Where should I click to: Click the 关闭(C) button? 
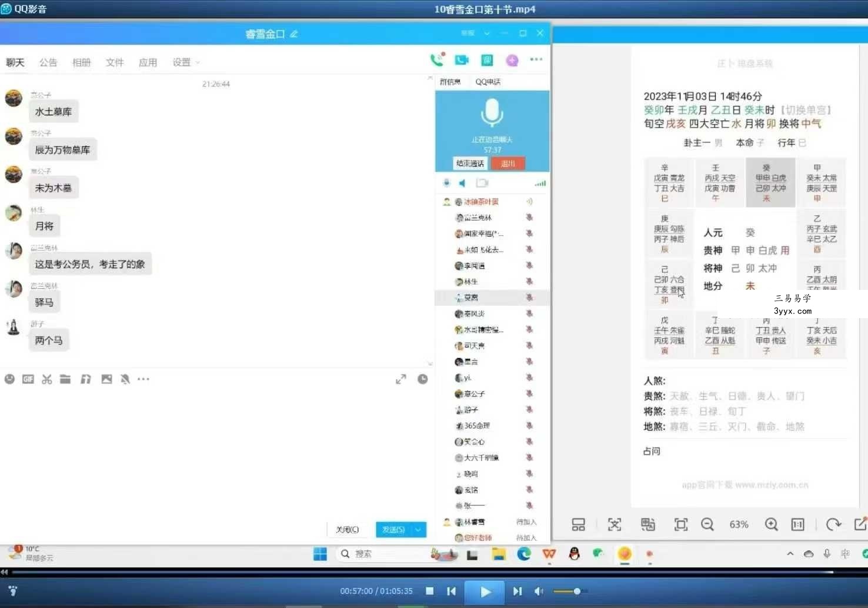tap(347, 530)
